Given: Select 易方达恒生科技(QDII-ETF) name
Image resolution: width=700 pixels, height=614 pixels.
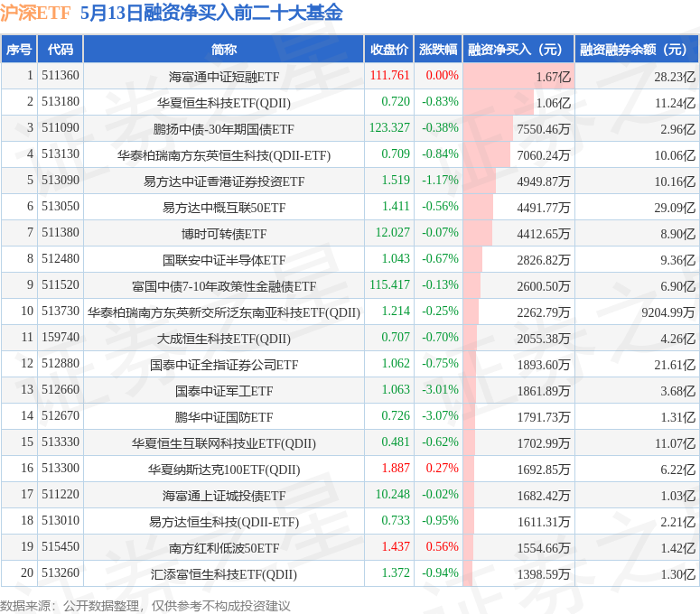Looking at the screenshot, I should (224, 523).
